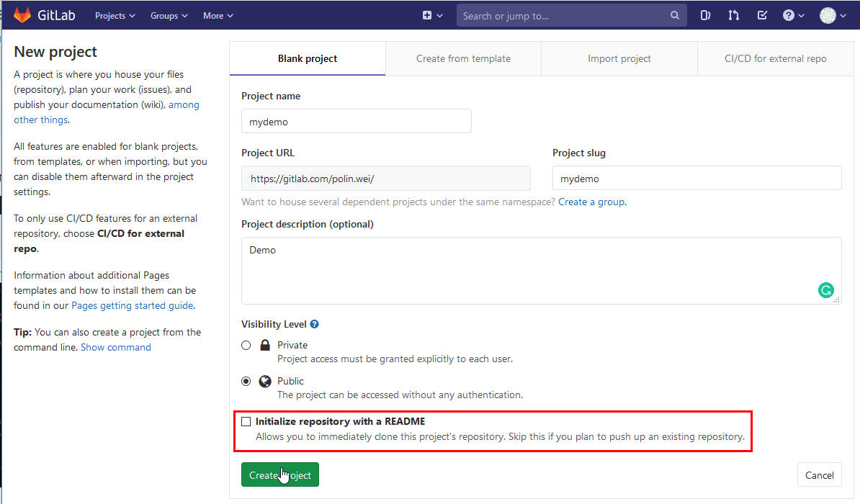Click the Search or jump to field
This screenshot has height=504, width=860.
pos(571,15)
